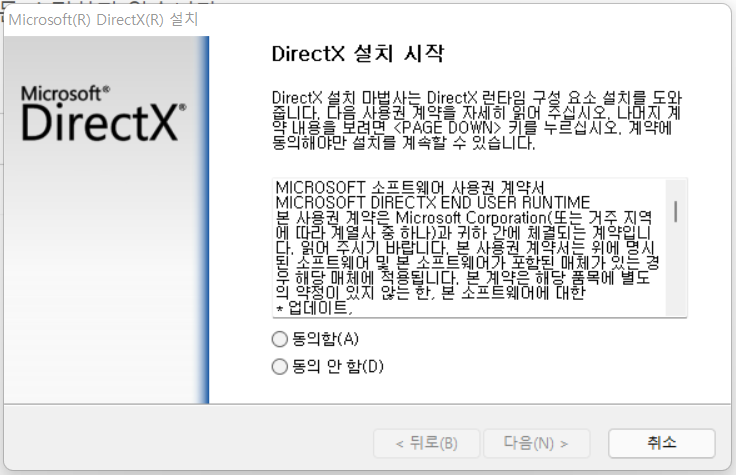Screen dimensions: 736x475
Task: Click the Microsoft DirectX logo
Action: pos(103,113)
